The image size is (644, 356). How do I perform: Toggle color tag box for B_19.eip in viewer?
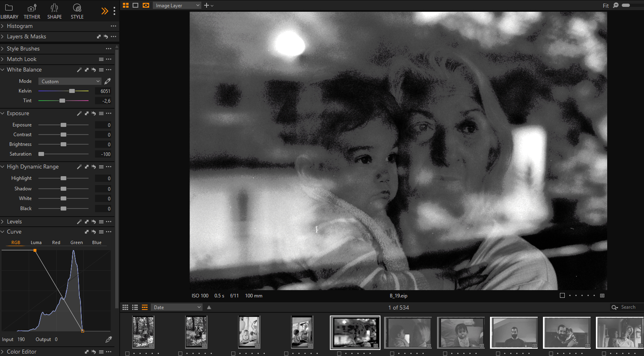pos(562,295)
